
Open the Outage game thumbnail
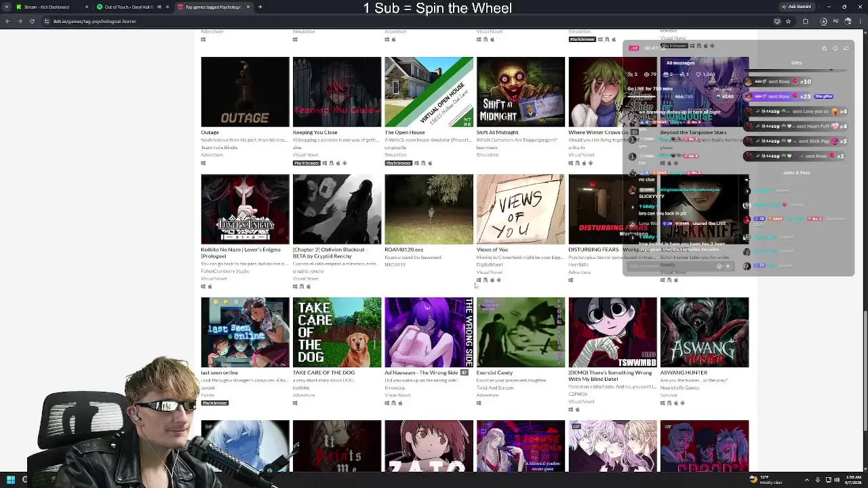coord(245,91)
